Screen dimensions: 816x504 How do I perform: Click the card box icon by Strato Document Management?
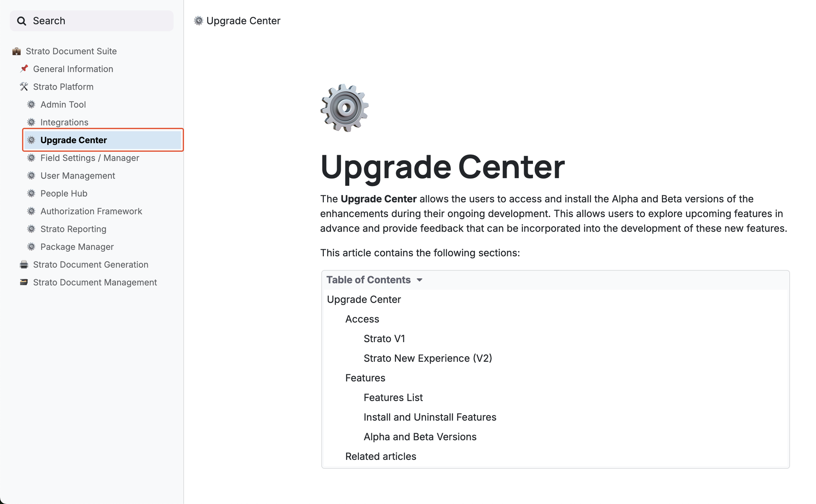coord(24,282)
